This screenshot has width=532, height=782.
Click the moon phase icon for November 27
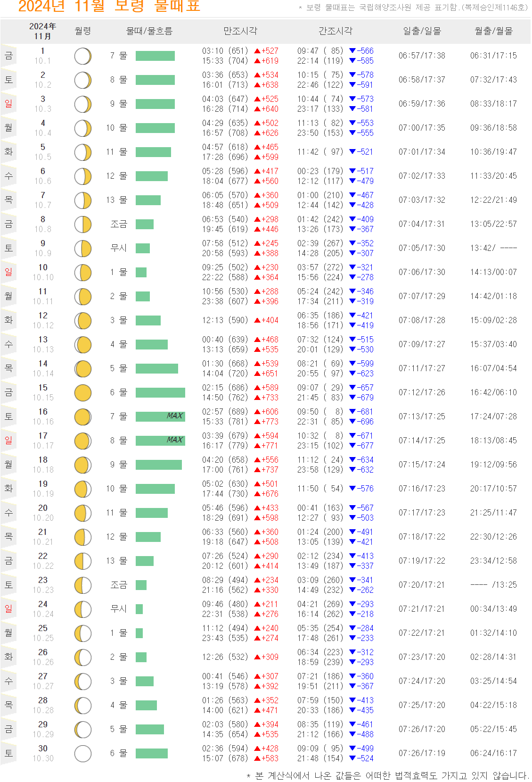click(83, 682)
